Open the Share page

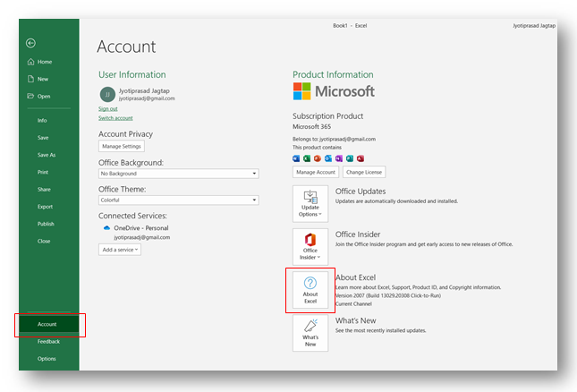(44, 189)
